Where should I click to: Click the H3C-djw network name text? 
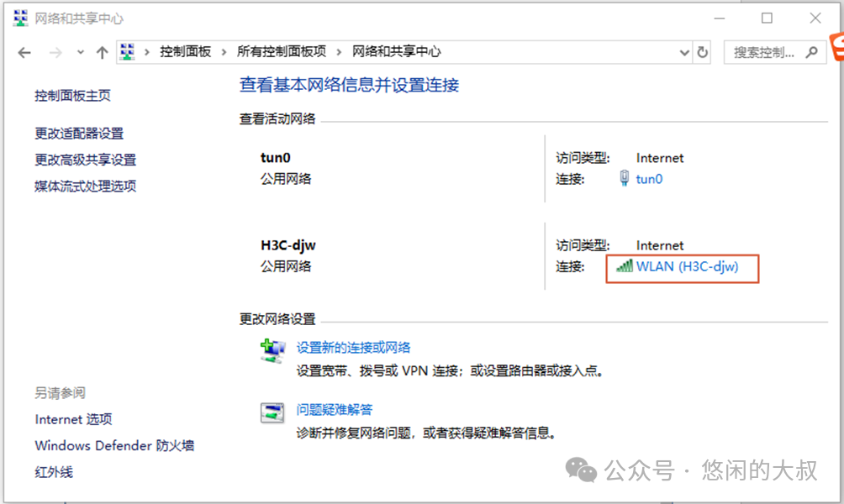(x=288, y=245)
